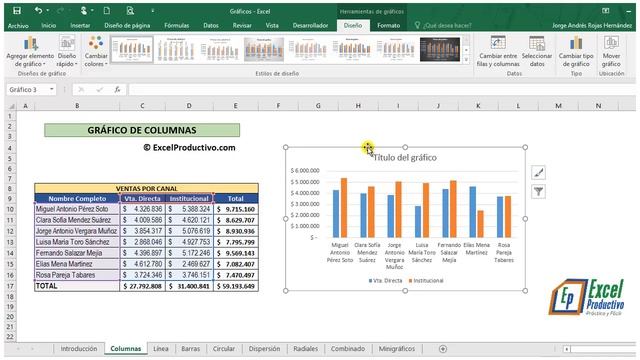This screenshot has width=640, height=360.
Task: Open the Línea sheet tab
Action: point(161,349)
